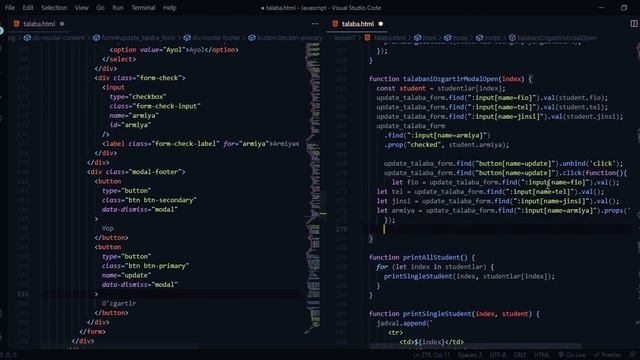The height and width of the screenshot is (360, 640).
Task: Click label class="form-check-label" line
Action: click(200, 144)
